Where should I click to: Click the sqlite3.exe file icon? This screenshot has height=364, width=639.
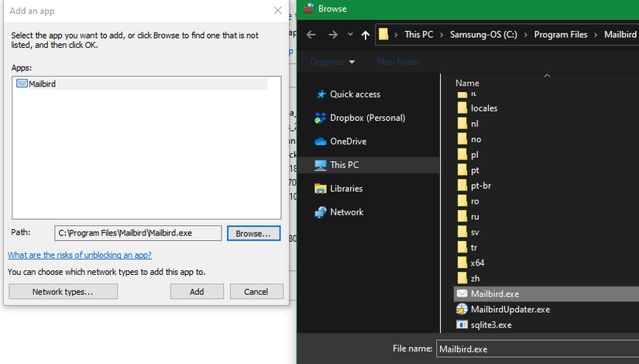click(462, 325)
